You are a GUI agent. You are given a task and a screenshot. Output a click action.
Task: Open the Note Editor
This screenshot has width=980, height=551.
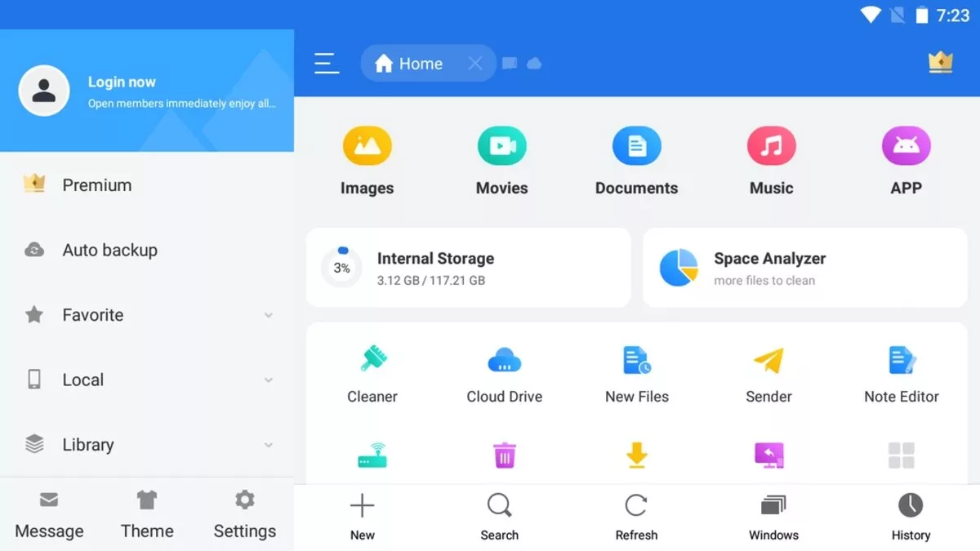(x=901, y=371)
